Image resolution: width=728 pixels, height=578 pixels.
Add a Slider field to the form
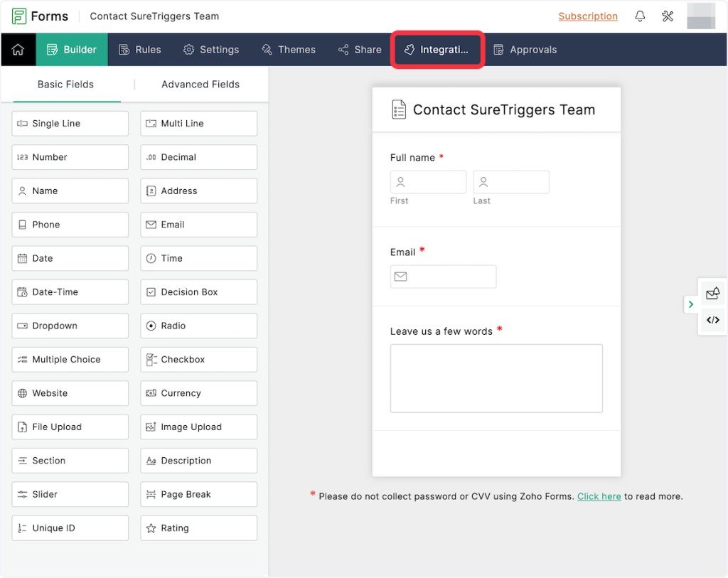70,495
